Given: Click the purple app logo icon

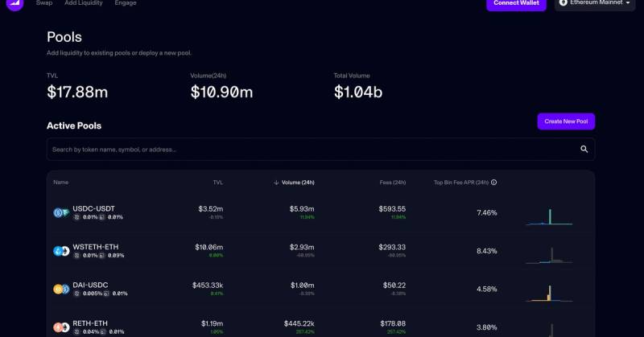Looking at the screenshot, I should point(14,4).
